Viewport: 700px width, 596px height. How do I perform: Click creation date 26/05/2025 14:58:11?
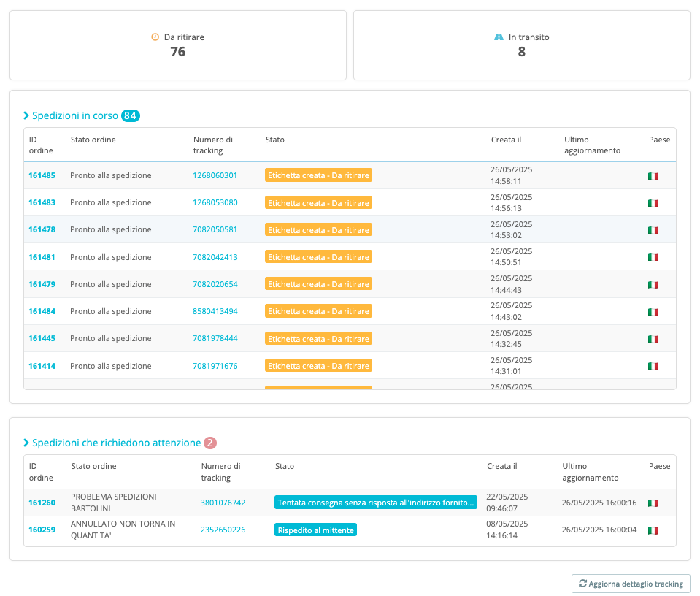pyautogui.click(x=512, y=175)
